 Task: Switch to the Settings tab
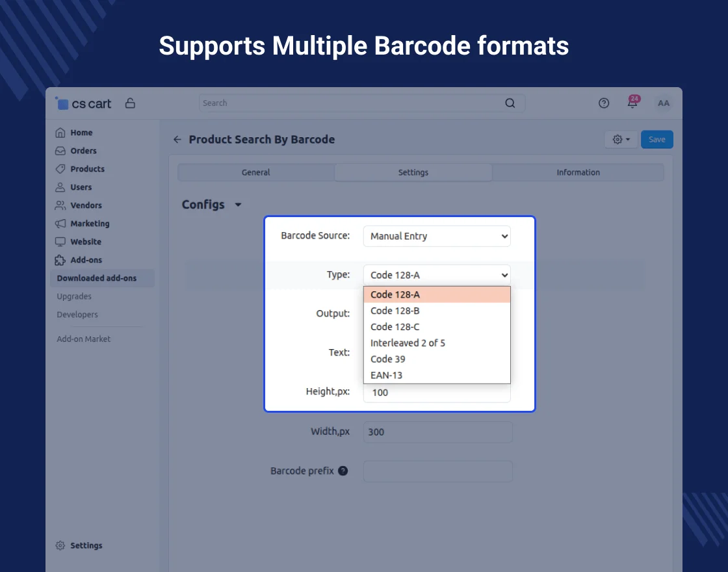click(413, 172)
